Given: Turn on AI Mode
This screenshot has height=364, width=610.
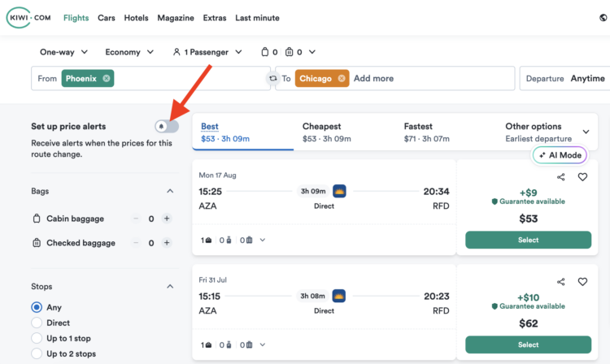Looking at the screenshot, I should (x=560, y=155).
